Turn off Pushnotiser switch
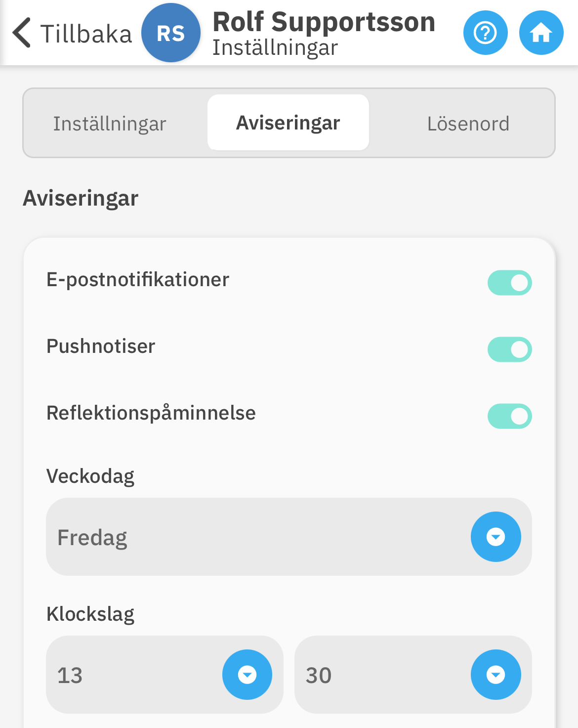 coord(509,349)
